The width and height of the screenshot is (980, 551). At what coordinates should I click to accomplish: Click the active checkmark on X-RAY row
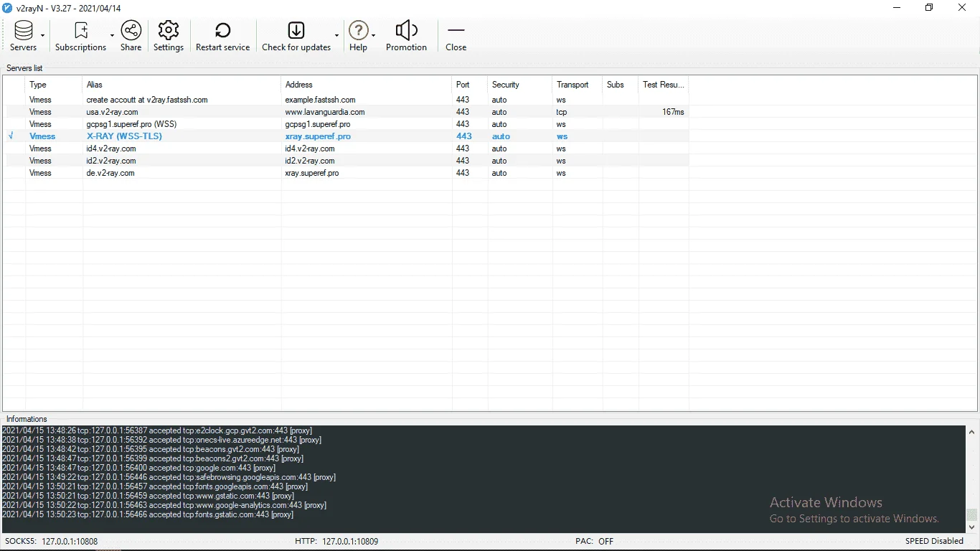(11, 136)
